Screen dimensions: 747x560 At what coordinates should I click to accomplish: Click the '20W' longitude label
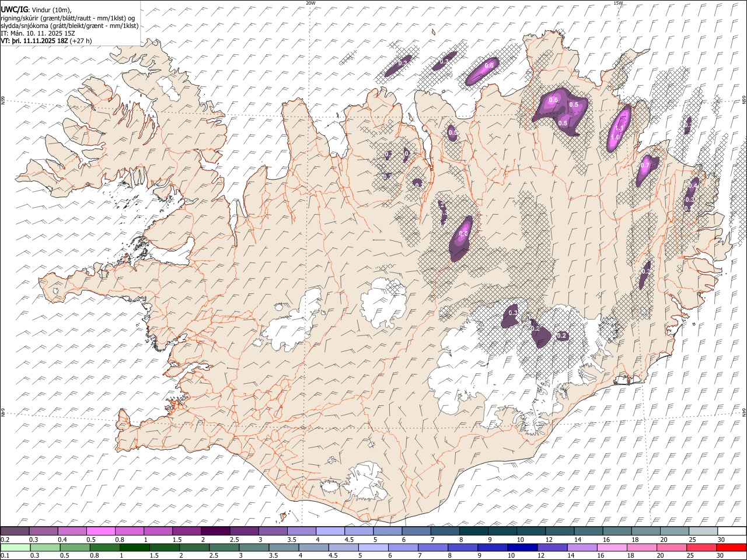click(x=310, y=3)
